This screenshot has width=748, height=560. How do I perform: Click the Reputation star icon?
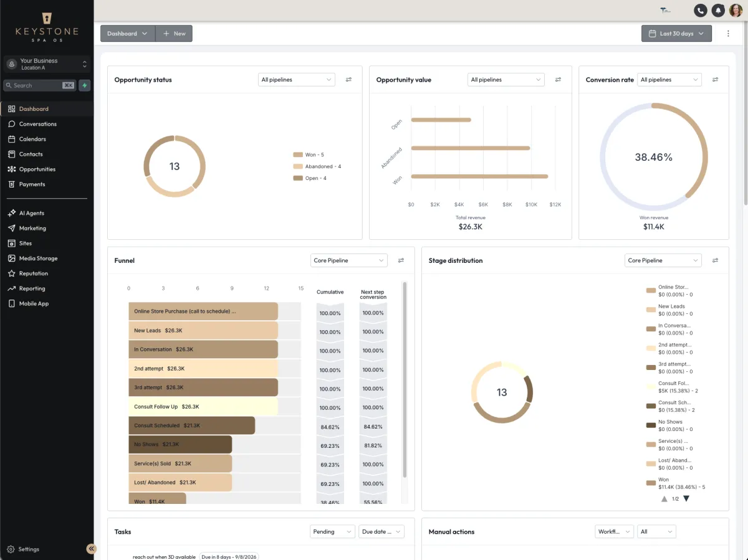pyautogui.click(x=12, y=273)
